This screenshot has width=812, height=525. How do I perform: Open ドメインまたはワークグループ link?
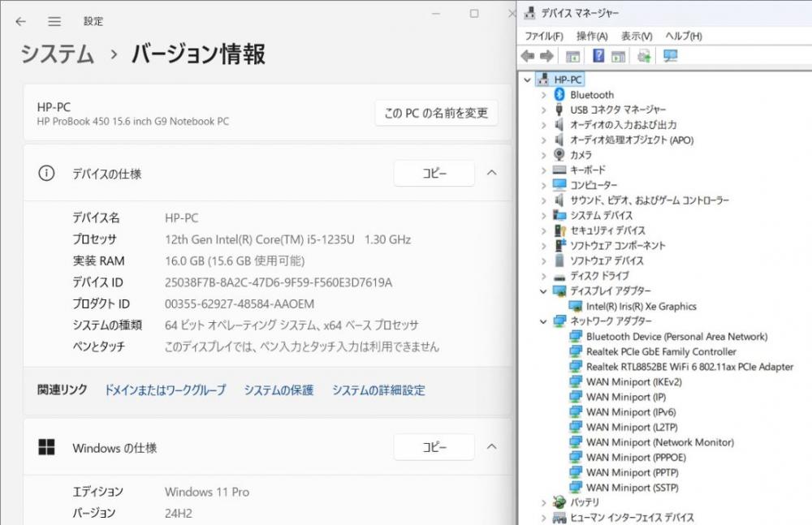click(x=165, y=389)
